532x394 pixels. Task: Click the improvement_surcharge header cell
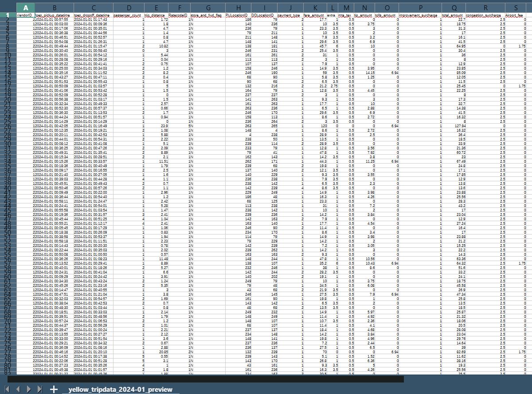tap(420, 15)
